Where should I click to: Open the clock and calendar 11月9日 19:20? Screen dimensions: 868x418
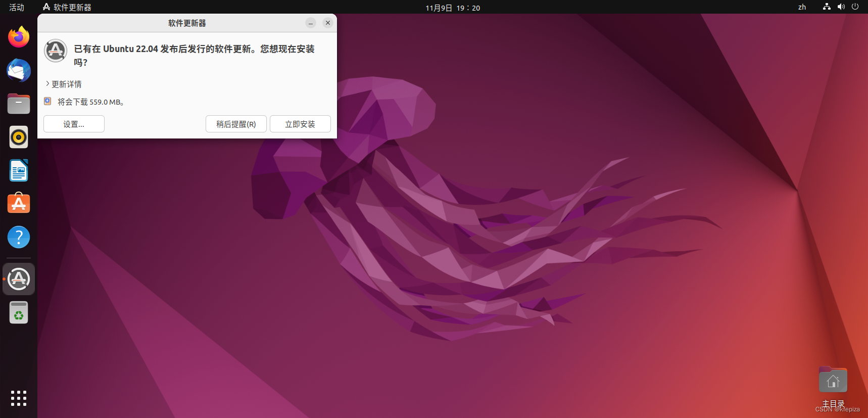pos(453,8)
